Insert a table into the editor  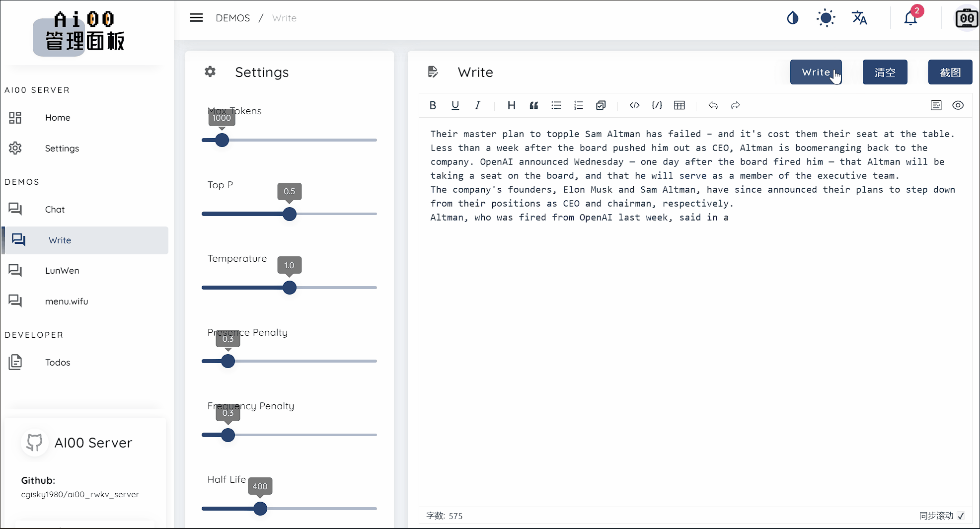click(679, 105)
